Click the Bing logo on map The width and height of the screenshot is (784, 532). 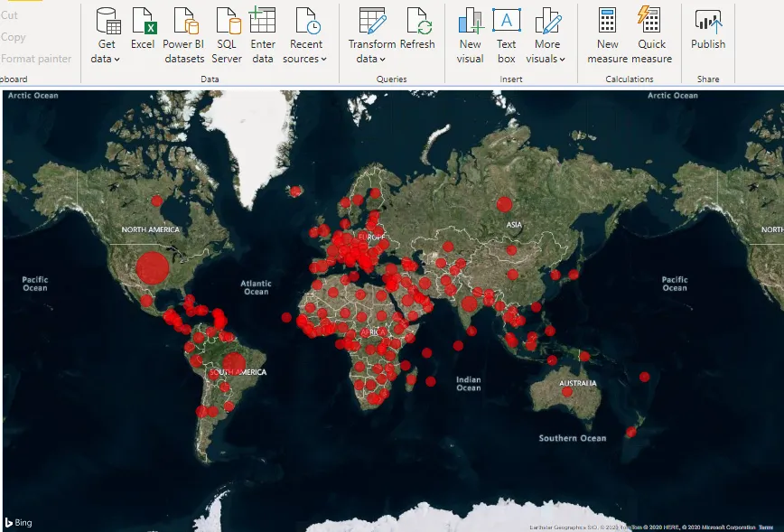pos(18,522)
